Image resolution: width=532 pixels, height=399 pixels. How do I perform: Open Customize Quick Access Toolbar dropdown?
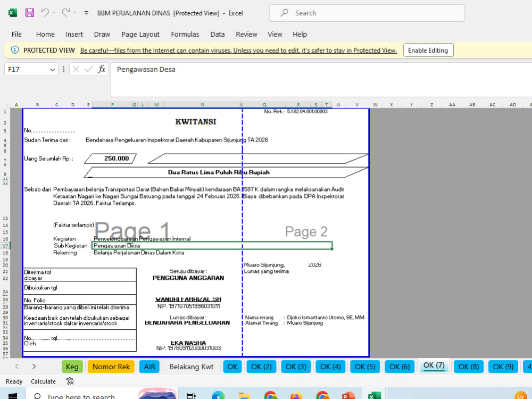click(x=86, y=13)
